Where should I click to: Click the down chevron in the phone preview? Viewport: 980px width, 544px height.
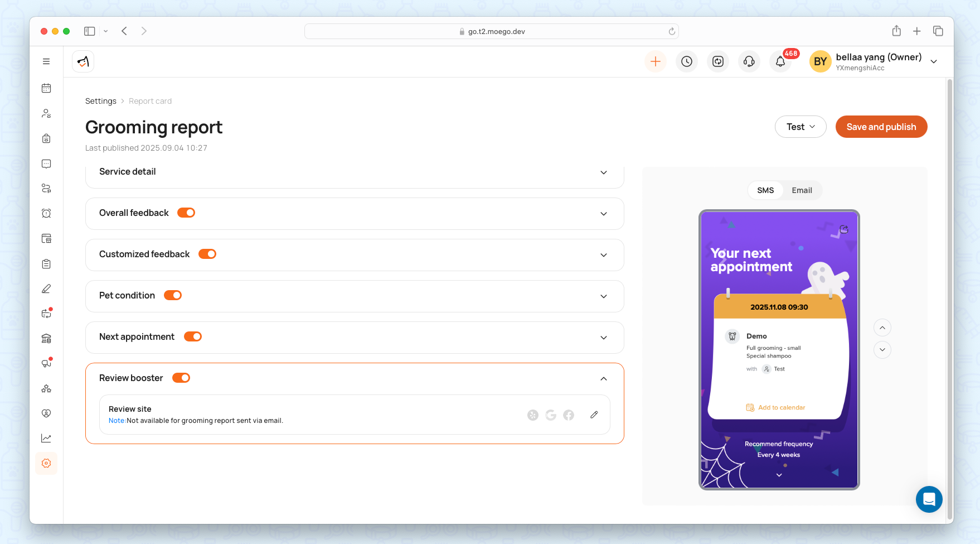coord(779,475)
